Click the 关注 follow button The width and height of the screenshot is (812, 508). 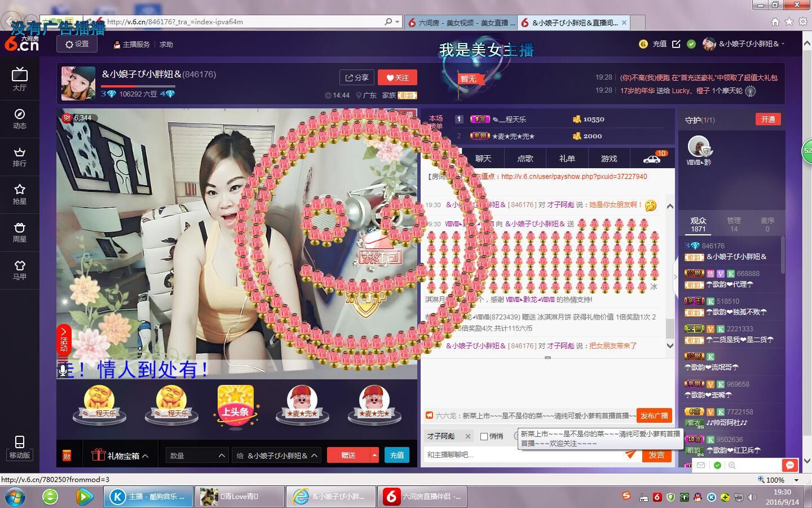point(397,78)
